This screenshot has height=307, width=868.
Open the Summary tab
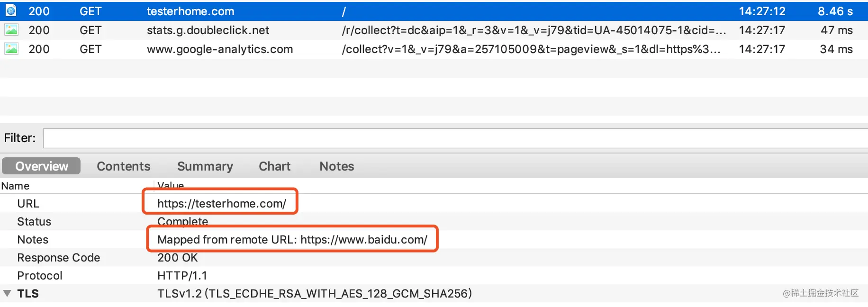tap(205, 166)
